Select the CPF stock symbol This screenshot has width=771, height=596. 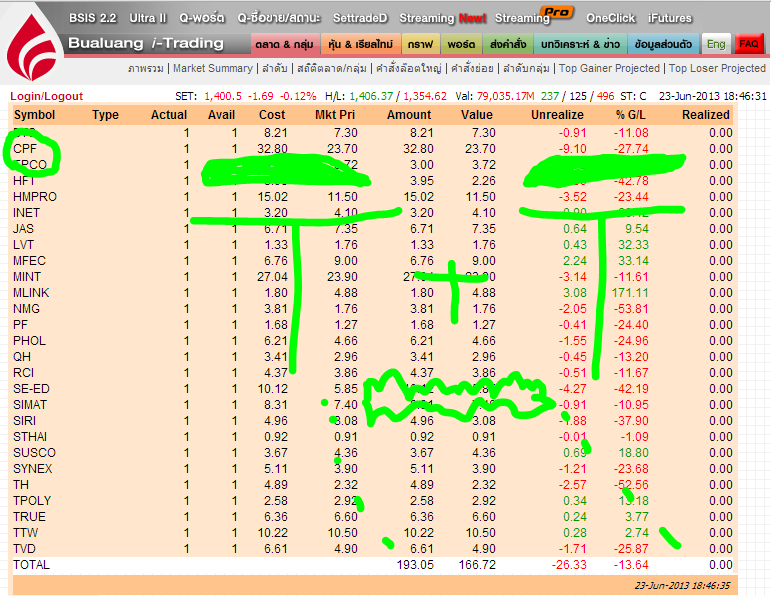pos(25,149)
